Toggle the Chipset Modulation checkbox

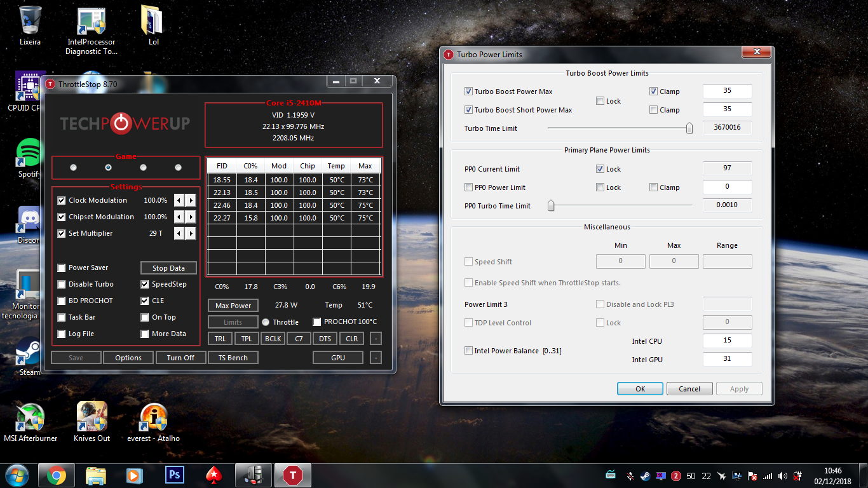(62, 217)
